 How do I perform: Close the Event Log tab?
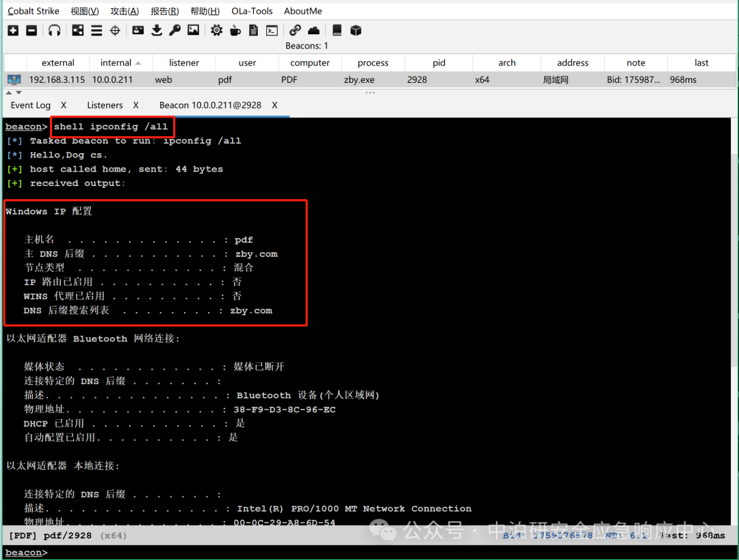coord(64,105)
